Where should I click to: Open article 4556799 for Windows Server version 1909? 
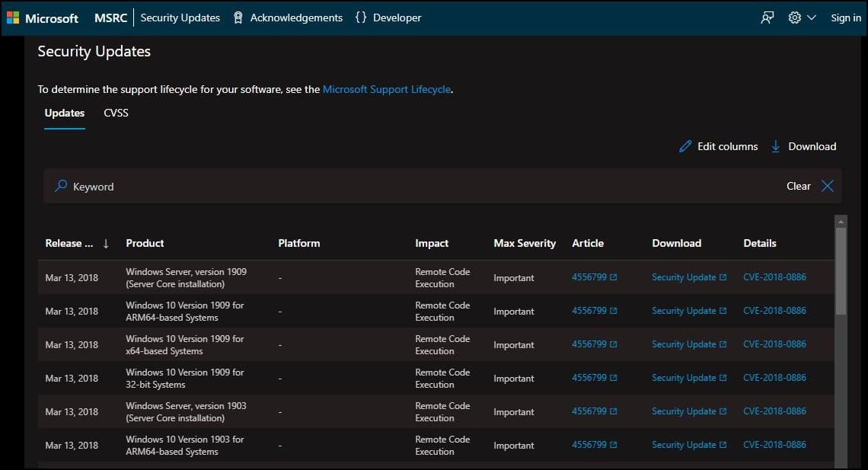[595, 277]
